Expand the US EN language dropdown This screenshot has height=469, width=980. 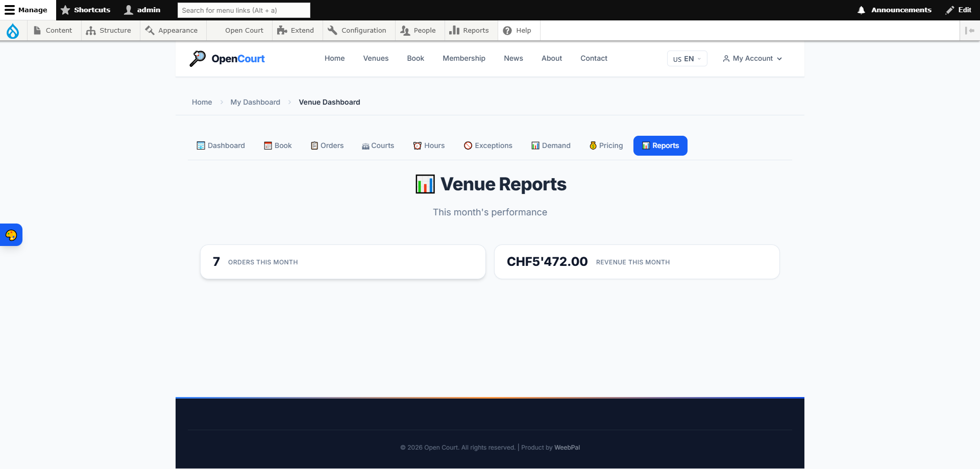[687, 59]
